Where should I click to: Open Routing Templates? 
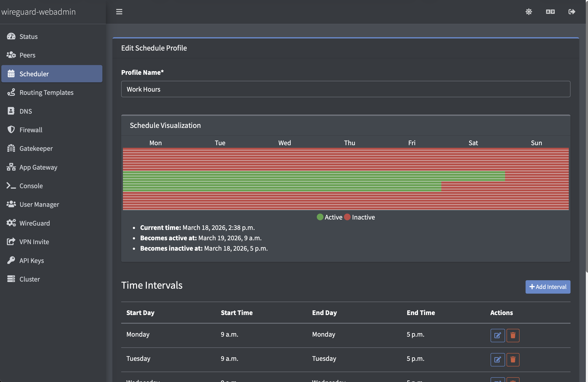point(46,92)
